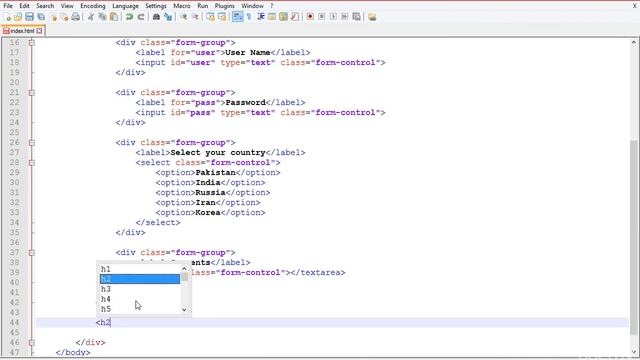The image size is (640, 360).
Task: Click the Document Map toolbar icon
Action: (x=283, y=17)
